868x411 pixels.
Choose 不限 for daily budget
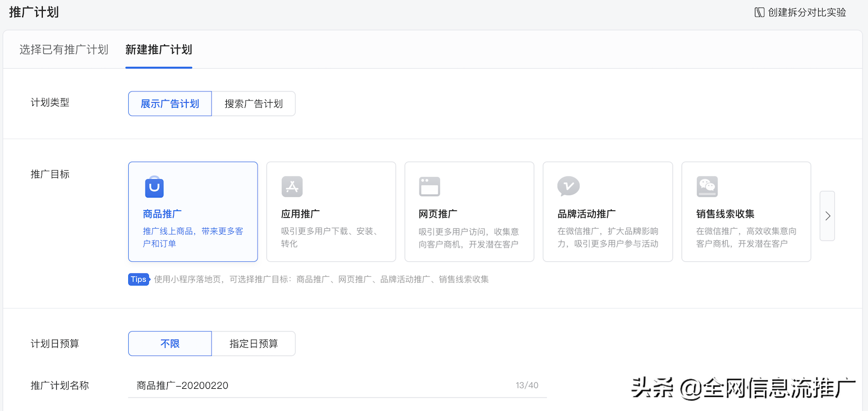pyautogui.click(x=170, y=343)
